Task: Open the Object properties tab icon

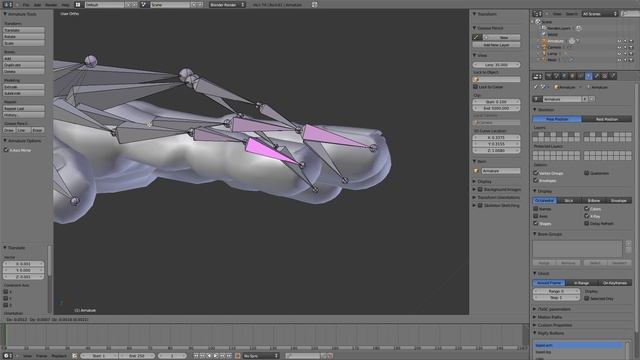Action: point(572,76)
